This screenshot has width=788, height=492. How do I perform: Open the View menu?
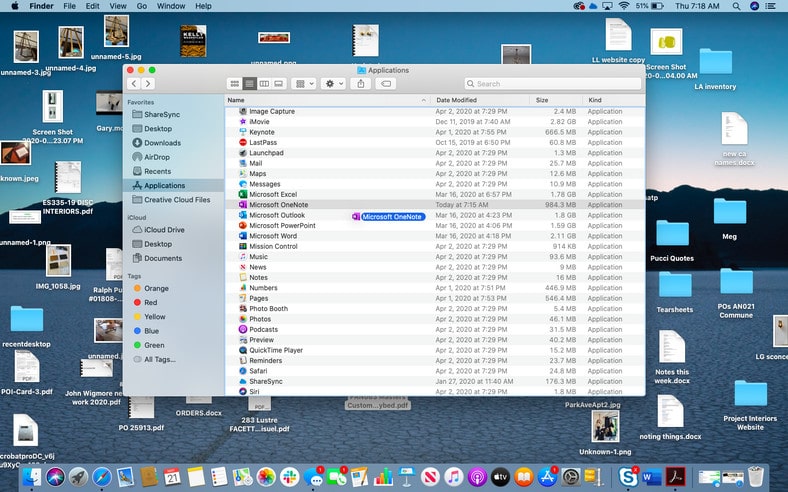tap(118, 6)
